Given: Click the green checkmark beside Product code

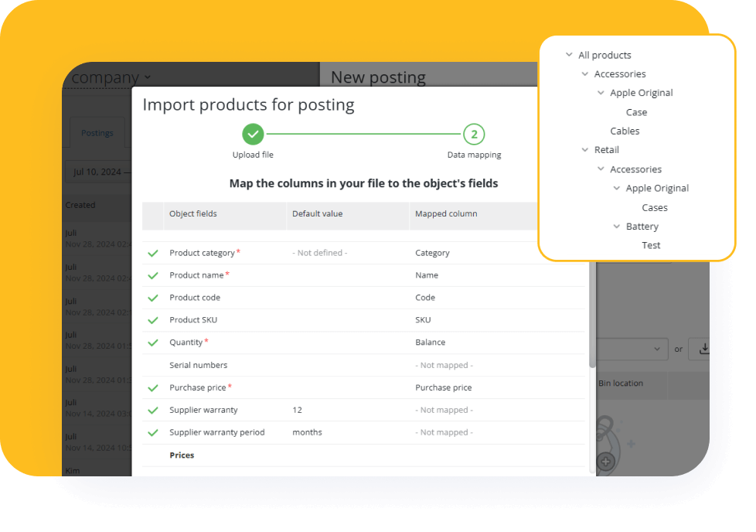Looking at the screenshot, I should coord(153,298).
